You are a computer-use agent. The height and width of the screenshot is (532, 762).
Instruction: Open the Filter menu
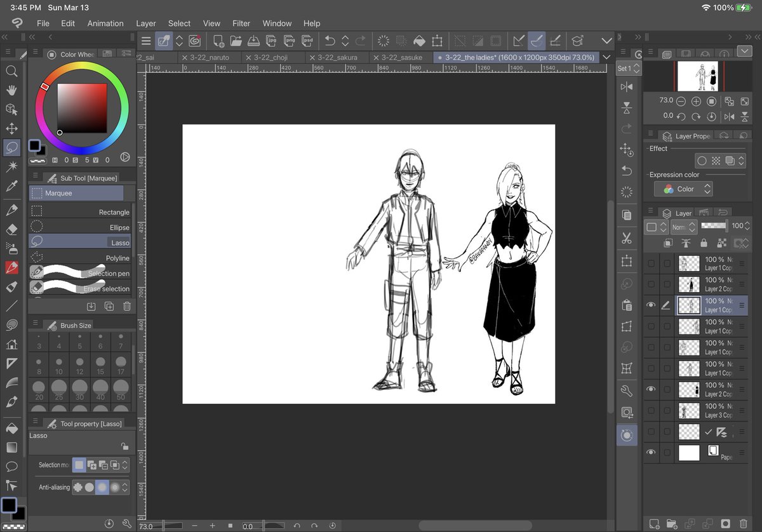241,23
